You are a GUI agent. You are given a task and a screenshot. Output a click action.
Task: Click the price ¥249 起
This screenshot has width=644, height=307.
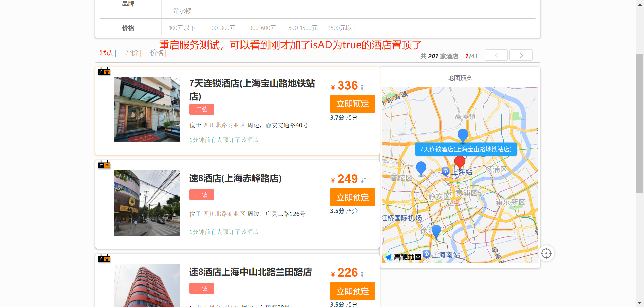(x=349, y=179)
